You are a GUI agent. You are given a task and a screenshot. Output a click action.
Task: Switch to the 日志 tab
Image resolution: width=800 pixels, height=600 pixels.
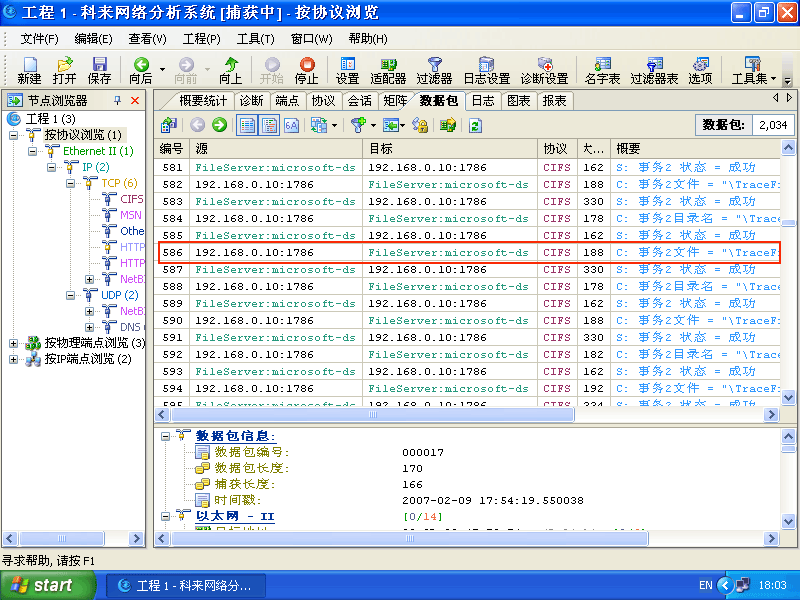[483, 101]
